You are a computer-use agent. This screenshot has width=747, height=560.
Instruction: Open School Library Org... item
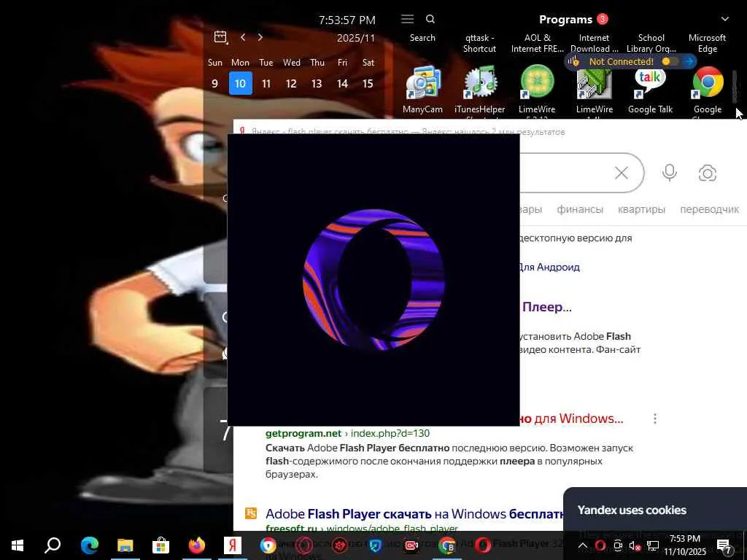pos(651,43)
